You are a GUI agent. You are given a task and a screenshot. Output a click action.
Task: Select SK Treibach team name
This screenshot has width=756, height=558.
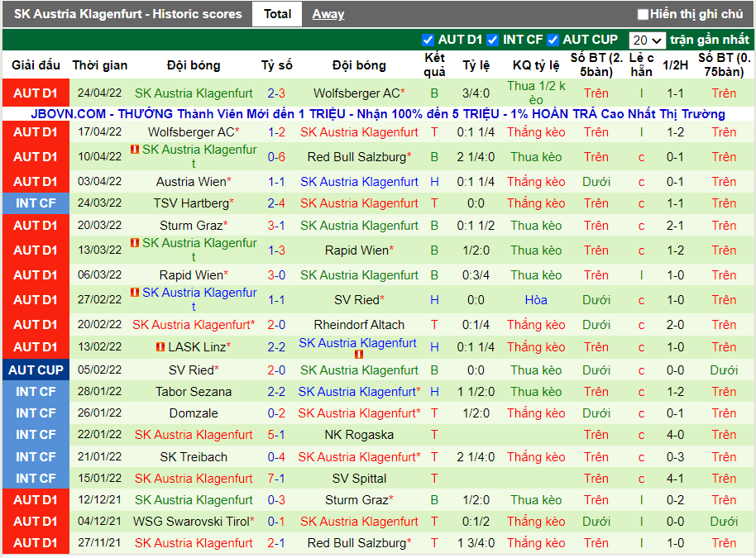click(x=194, y=457)
